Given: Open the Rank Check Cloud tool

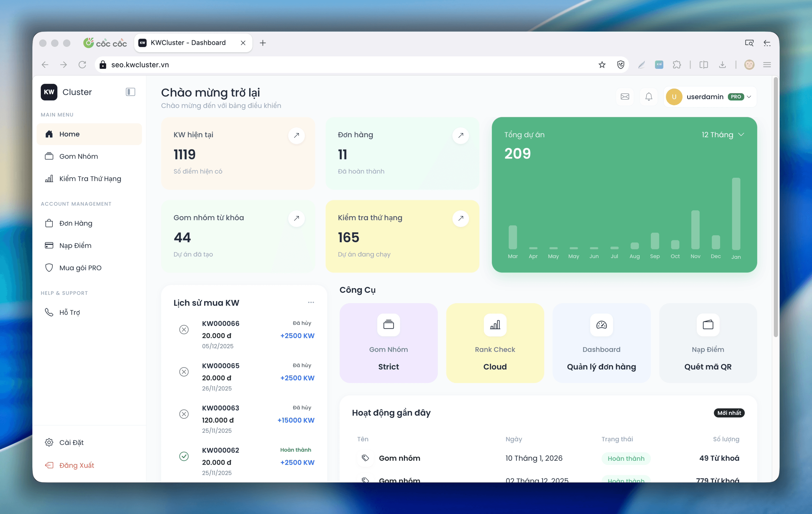Looking at the screenshot, I should [x=495, y=343].
